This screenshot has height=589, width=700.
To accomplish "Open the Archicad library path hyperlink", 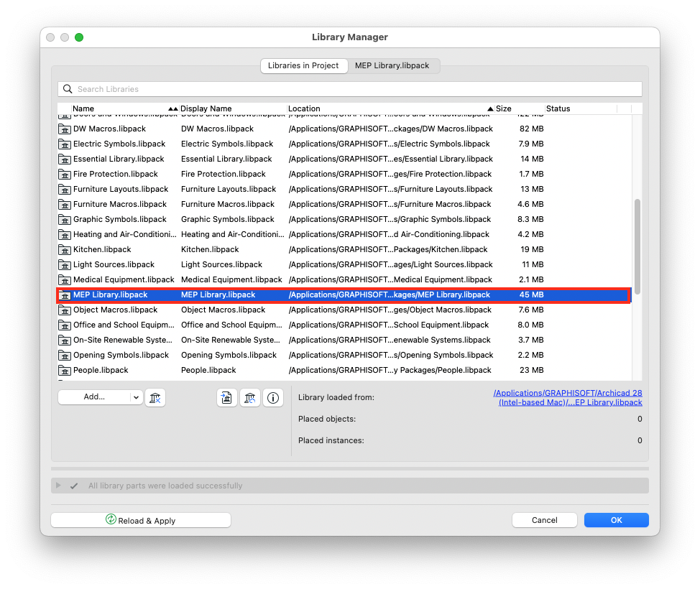I will [568, 397].
